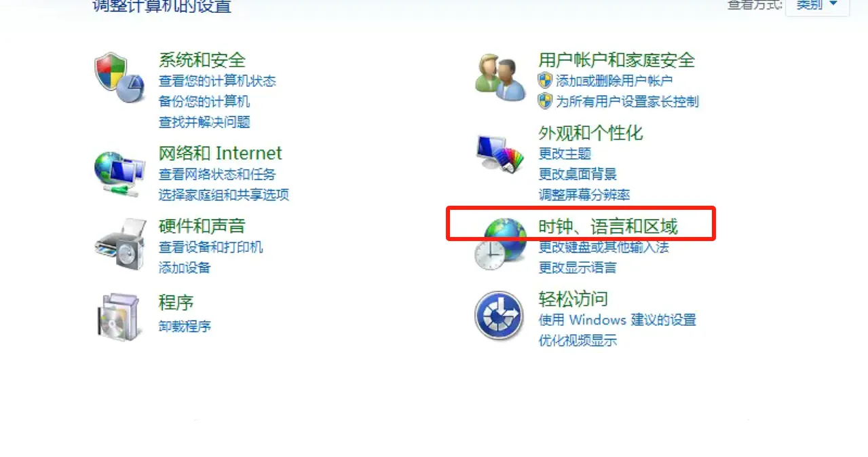Open the Ease of Access blue icon

point(499,316)
